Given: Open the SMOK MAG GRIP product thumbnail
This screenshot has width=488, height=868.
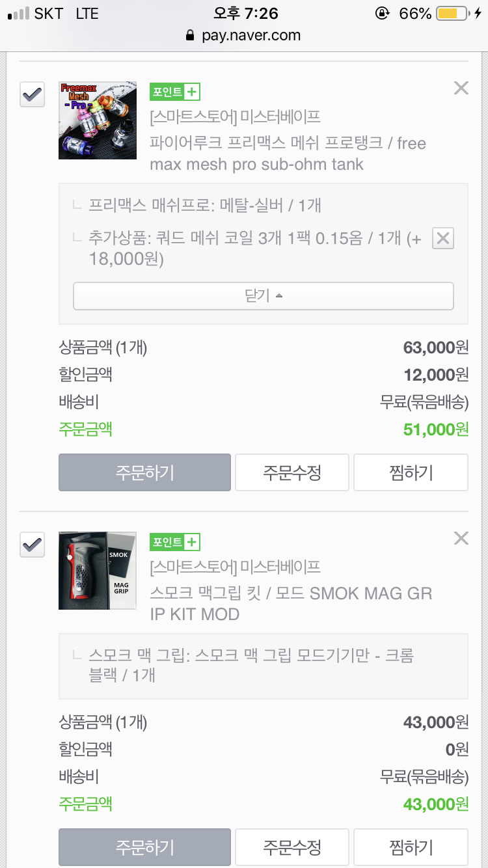Looking at the screenshot, I should [98, 571].
